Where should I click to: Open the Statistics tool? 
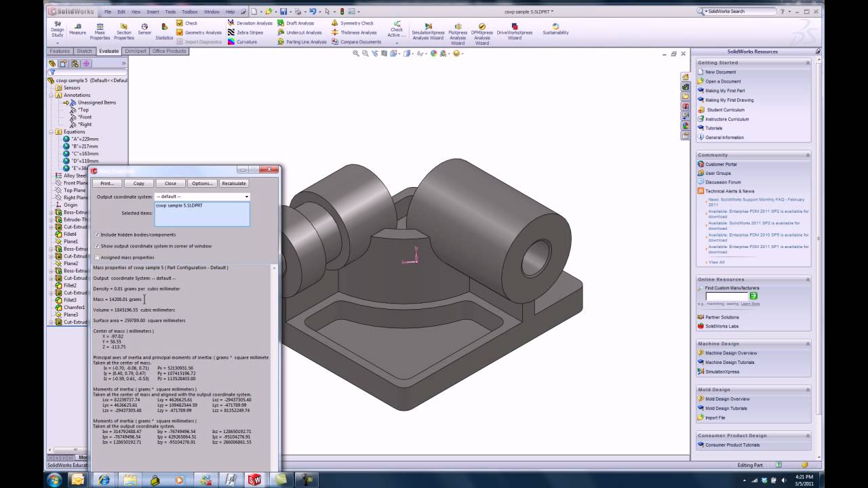(x=164, y=31)
